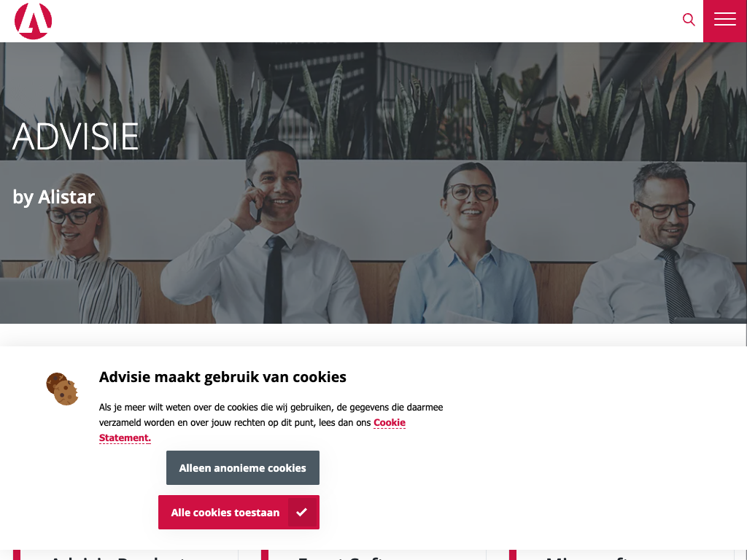Click the hero banner photo
The image size is (747, 560).
pyautogui.click(x=373, y=183)
